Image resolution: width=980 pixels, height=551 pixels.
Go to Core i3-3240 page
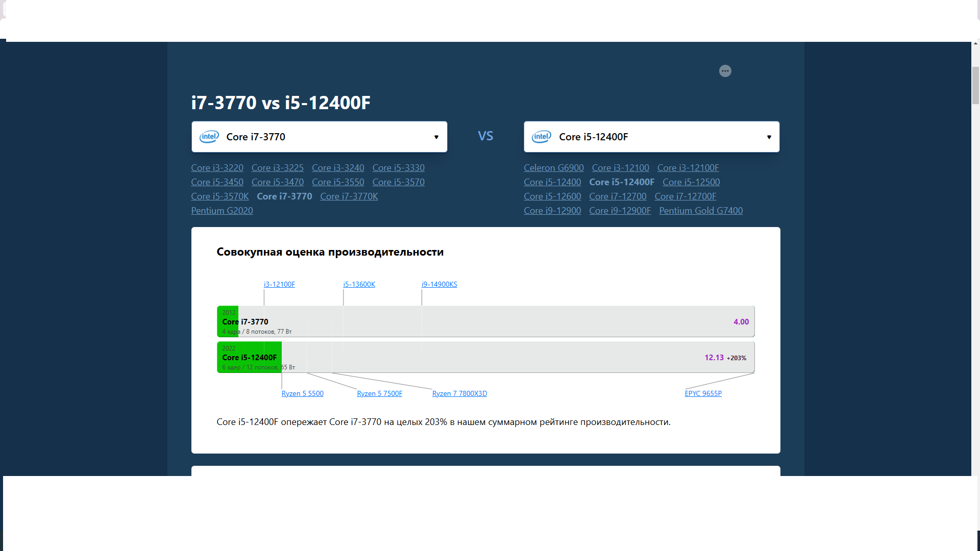(x=338, y=168)
